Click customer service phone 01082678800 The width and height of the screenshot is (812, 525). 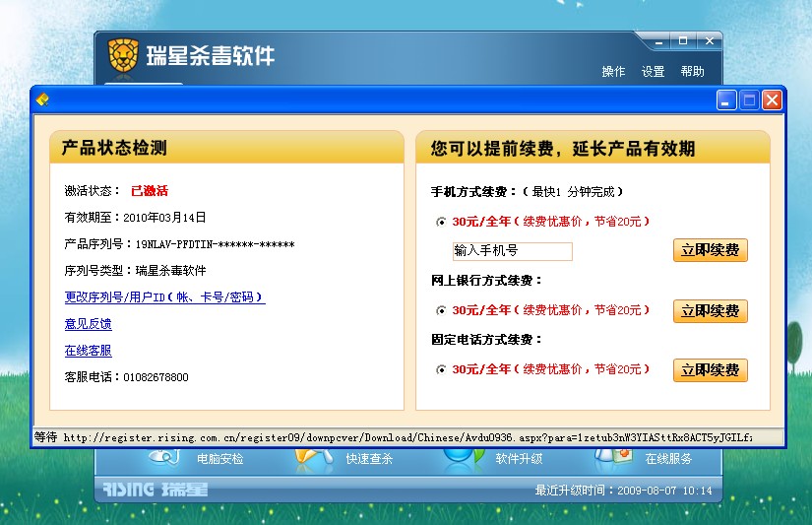click(x=156, y=377)
